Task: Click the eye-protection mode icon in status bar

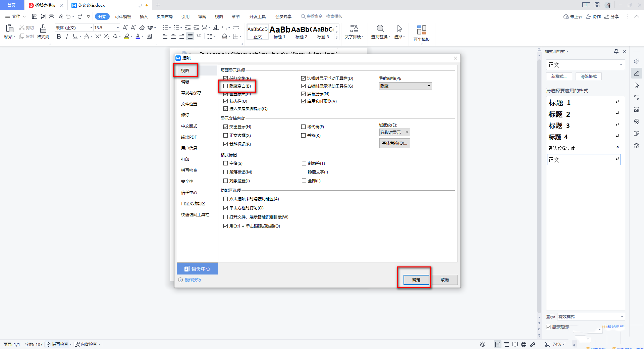Action: coord(482,344)
